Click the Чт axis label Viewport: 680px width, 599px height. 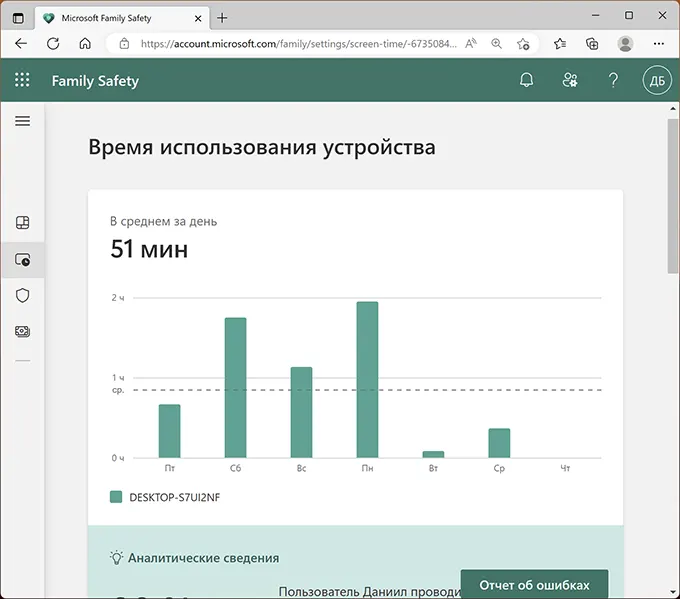565,468
